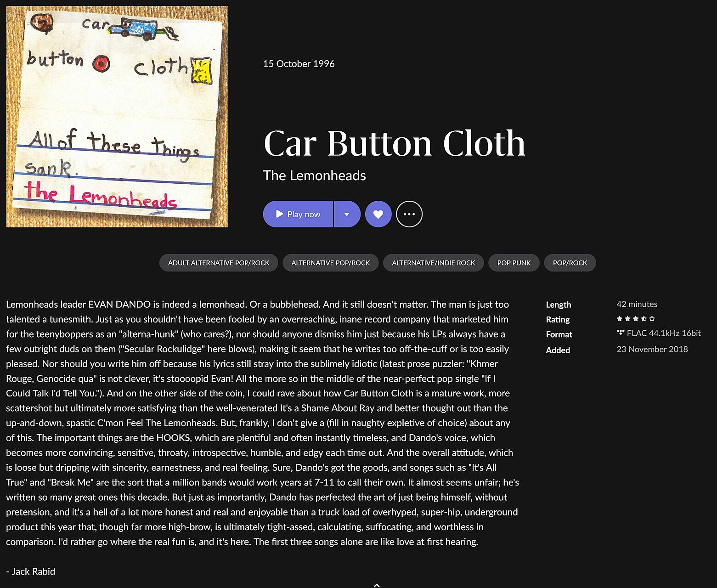Click the reviewer name Jack Rabid
The image size is (717, 588).
click(34, 571)
